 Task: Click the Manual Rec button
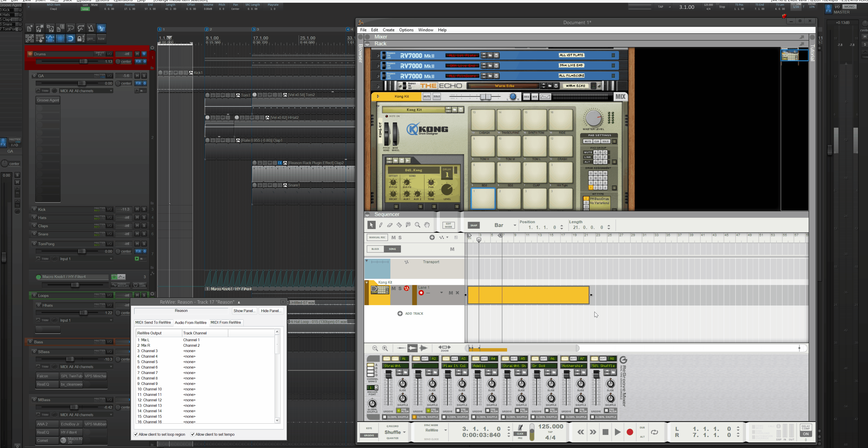[377, 238]
